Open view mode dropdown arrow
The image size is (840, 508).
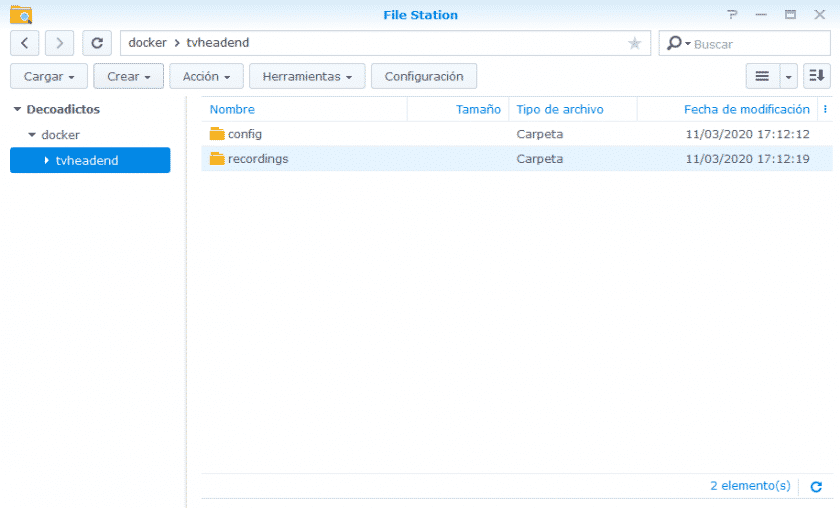tap(789, 76)
